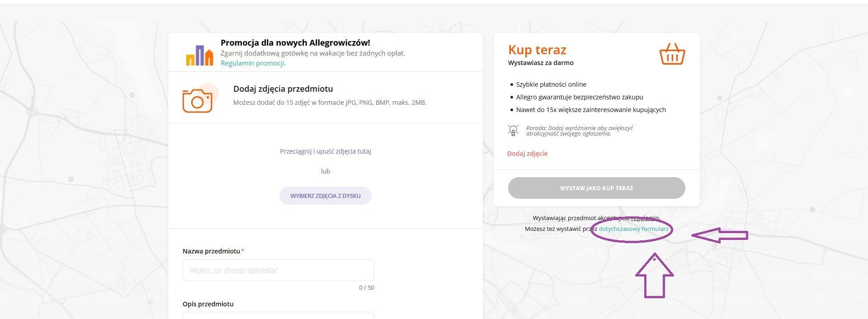Image resolution: width=868 pixels, height=319 pixels.
Task: Click the Przeciągnij i upuść zdjęcia drop area
Action: point(325,151)
